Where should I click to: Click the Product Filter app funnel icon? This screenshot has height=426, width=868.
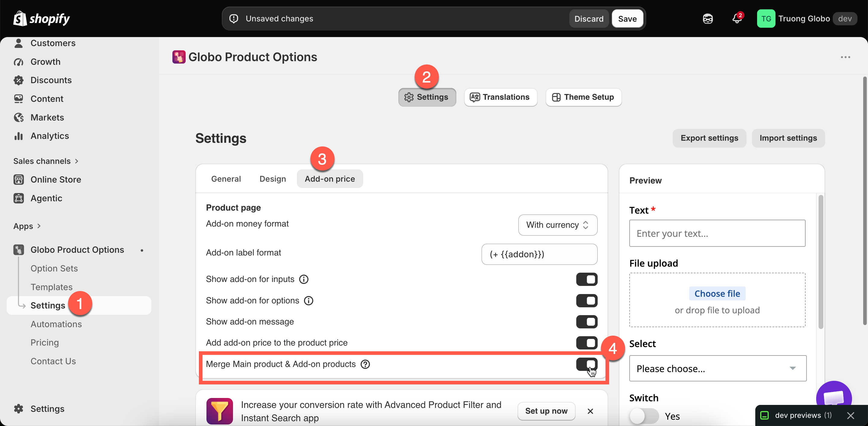point(219,411)
